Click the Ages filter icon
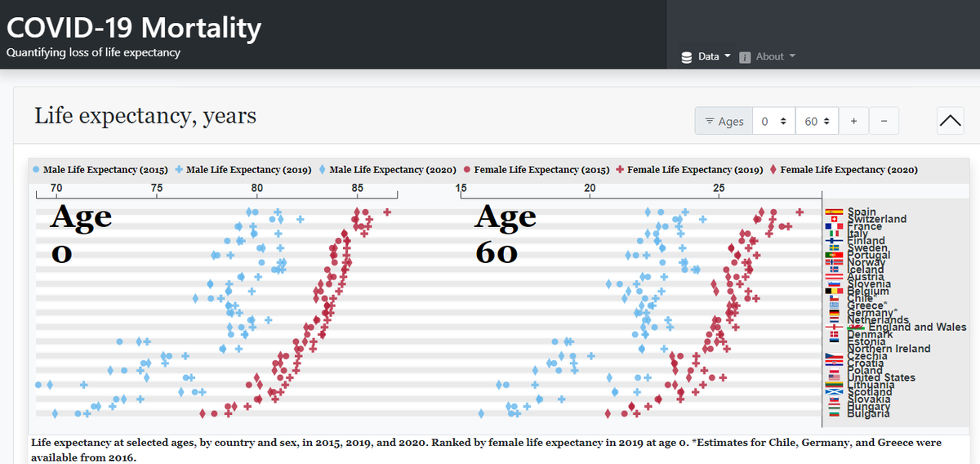The width and height of the screenshot is (980, 464). pos(709,122)
